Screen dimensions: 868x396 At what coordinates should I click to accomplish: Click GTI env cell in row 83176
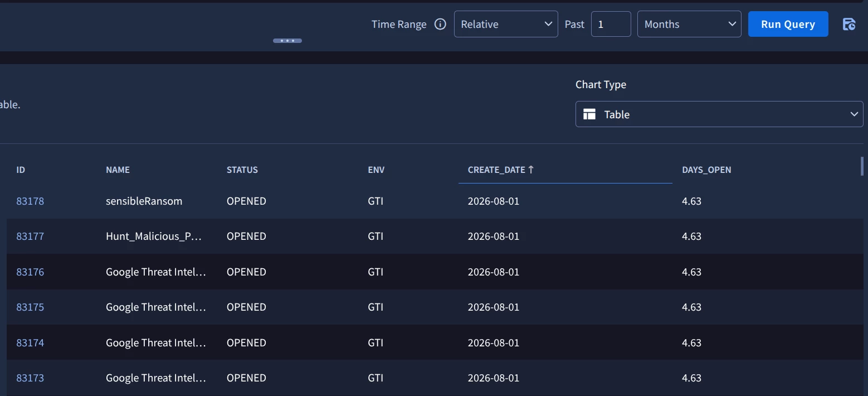tap(376, 272)
